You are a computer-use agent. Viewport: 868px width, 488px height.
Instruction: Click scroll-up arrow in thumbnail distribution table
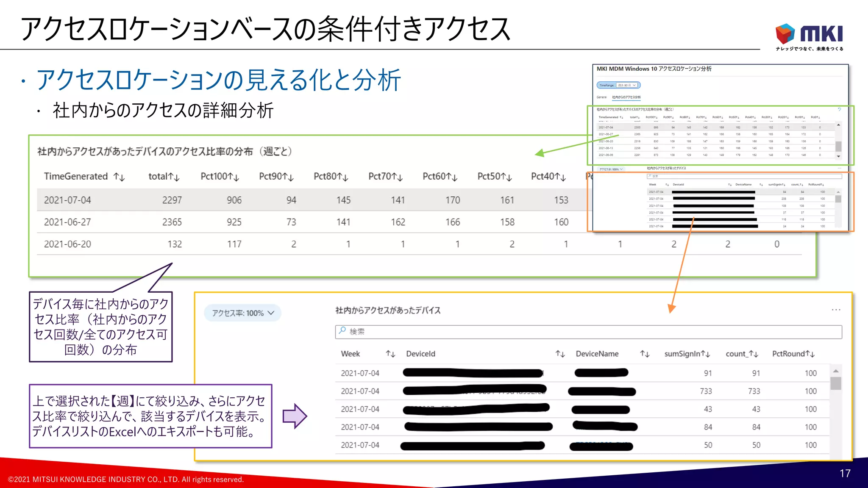coord(838,125)
